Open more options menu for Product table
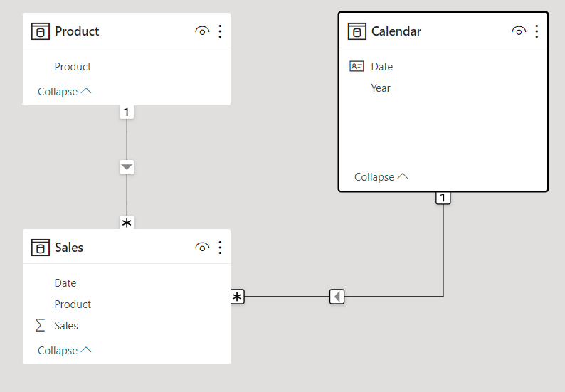 coord(220,31)
